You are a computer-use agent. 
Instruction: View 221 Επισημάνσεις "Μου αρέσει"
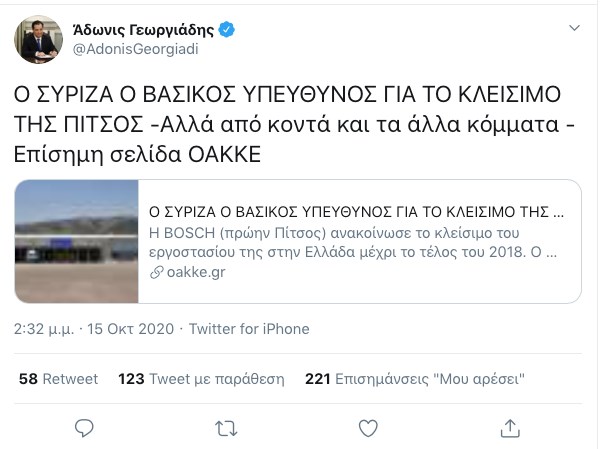point(415,379)
